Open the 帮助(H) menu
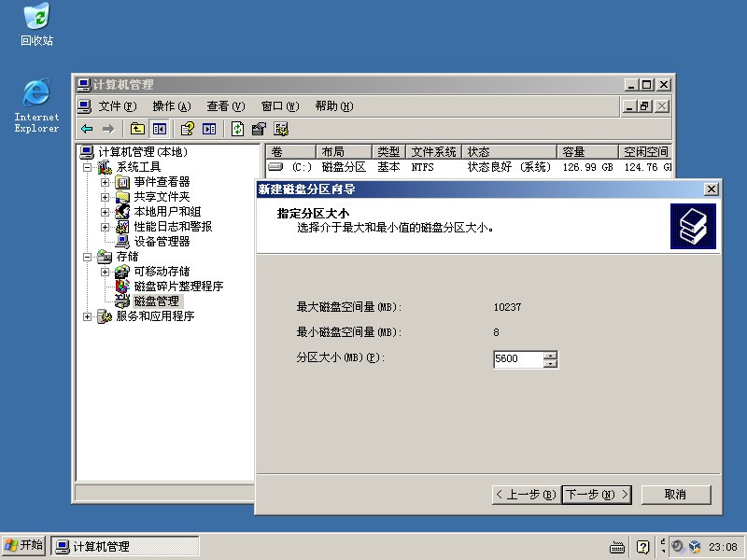The width and height of the screenshot is (747, 560). tap(334, 106)
